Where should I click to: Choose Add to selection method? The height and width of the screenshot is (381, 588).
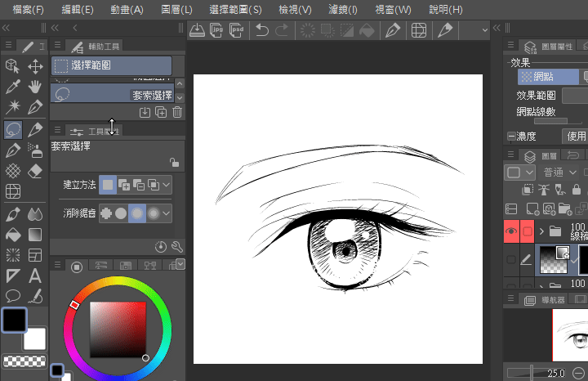[124, 185]
